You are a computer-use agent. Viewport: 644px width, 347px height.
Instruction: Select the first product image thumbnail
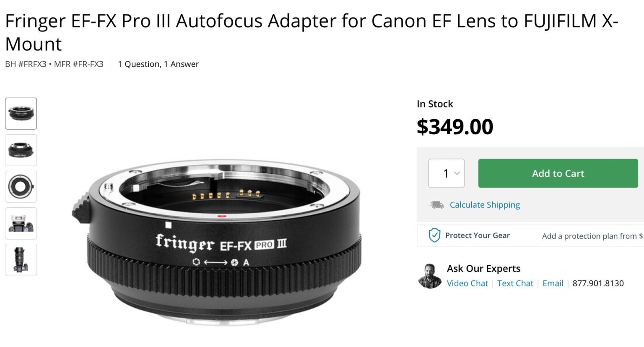pyautogui.click(x=21, y=113)
